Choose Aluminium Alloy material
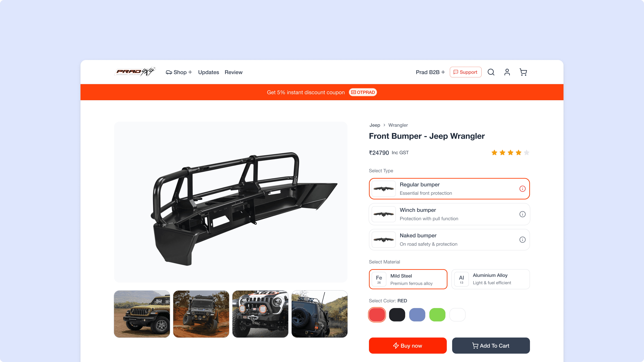The height and width of the screenshot is (362, 644). 491,279
